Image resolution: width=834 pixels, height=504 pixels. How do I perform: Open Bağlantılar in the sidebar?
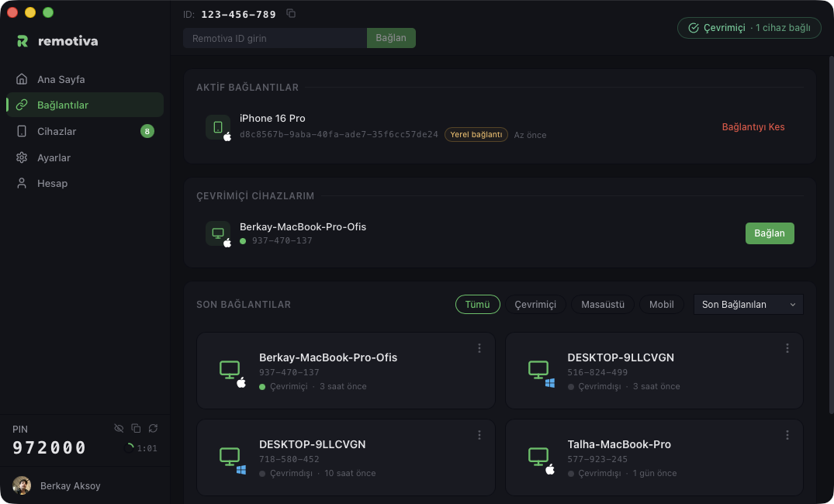tap(85, 105)
